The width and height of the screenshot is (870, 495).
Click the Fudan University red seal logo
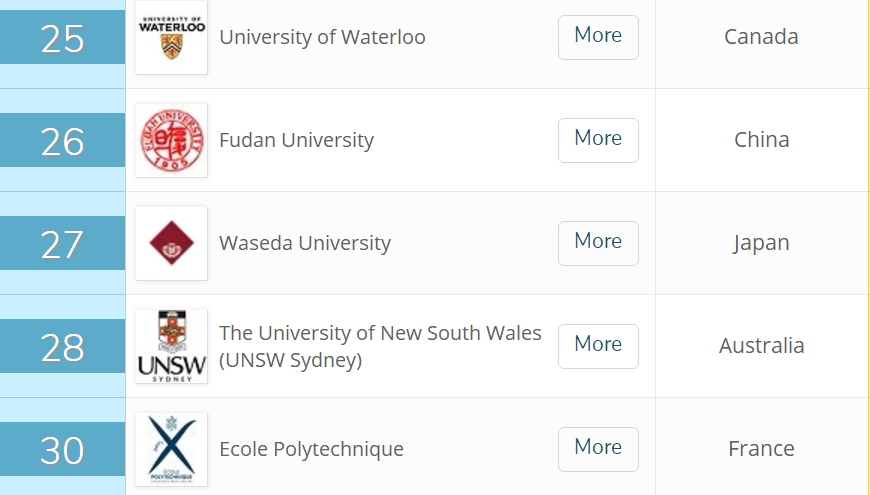[x=171, y=140]
